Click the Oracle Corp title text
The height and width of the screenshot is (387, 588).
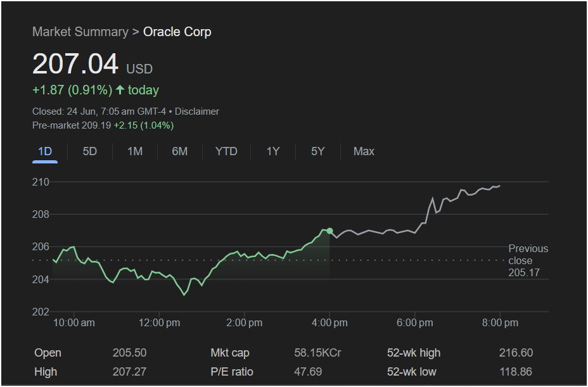[177, 32]
